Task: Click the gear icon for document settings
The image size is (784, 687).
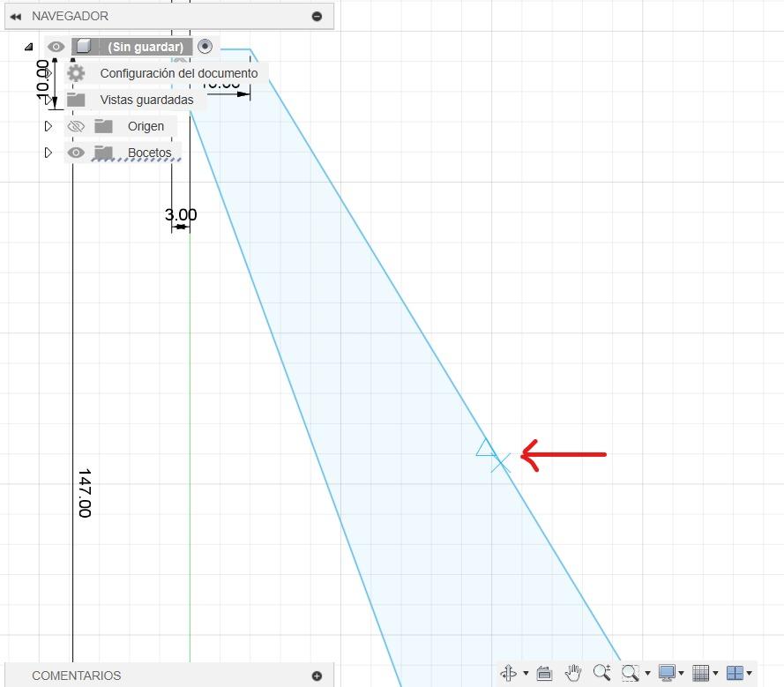Action: [x=76, y=73]
